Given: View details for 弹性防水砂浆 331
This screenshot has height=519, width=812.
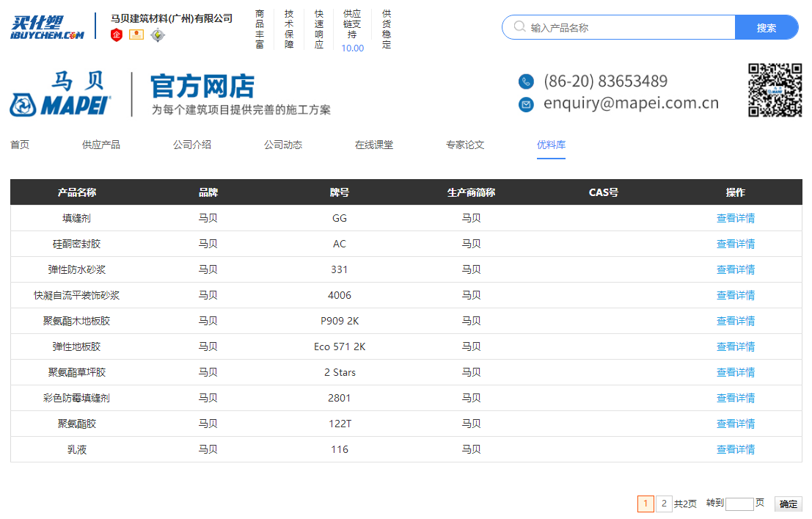Looking at the screenshot, I should (x=736, y=269).
